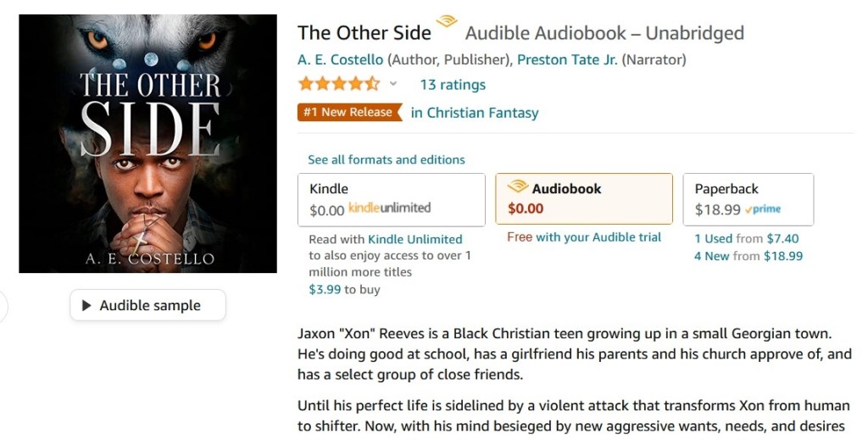Click the Audible logo beside the book title
This screenshot has height=440, width=868.
coord(446,23)
